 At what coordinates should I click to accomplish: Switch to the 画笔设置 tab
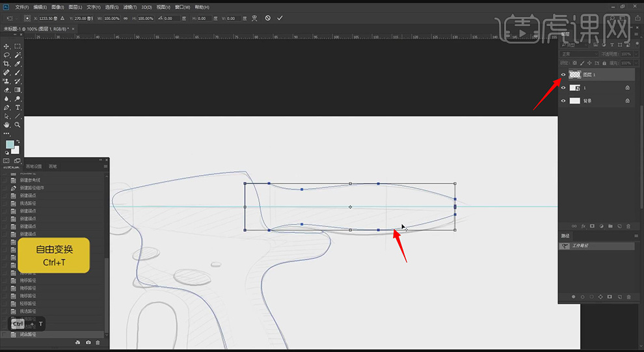[x=34, y=167]
